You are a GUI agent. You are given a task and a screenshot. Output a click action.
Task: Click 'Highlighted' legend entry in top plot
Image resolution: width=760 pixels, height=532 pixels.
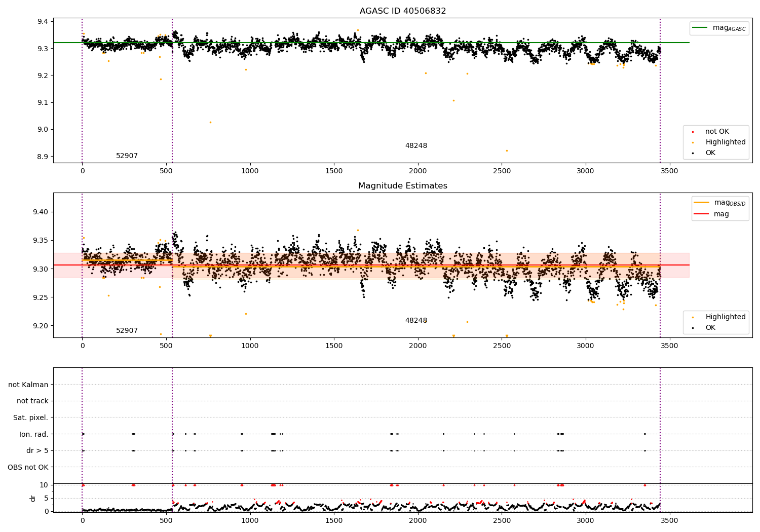pyautogui.click(x=719, y=142)
